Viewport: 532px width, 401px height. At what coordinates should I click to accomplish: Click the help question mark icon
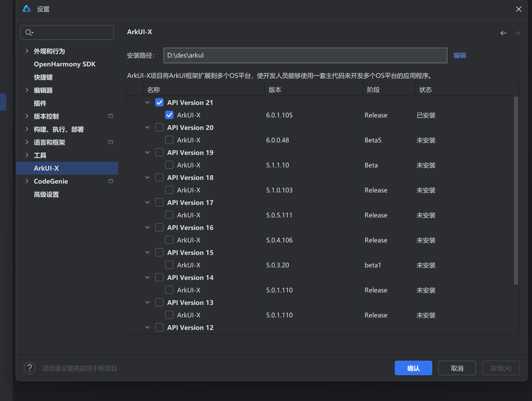pos(30,368)
